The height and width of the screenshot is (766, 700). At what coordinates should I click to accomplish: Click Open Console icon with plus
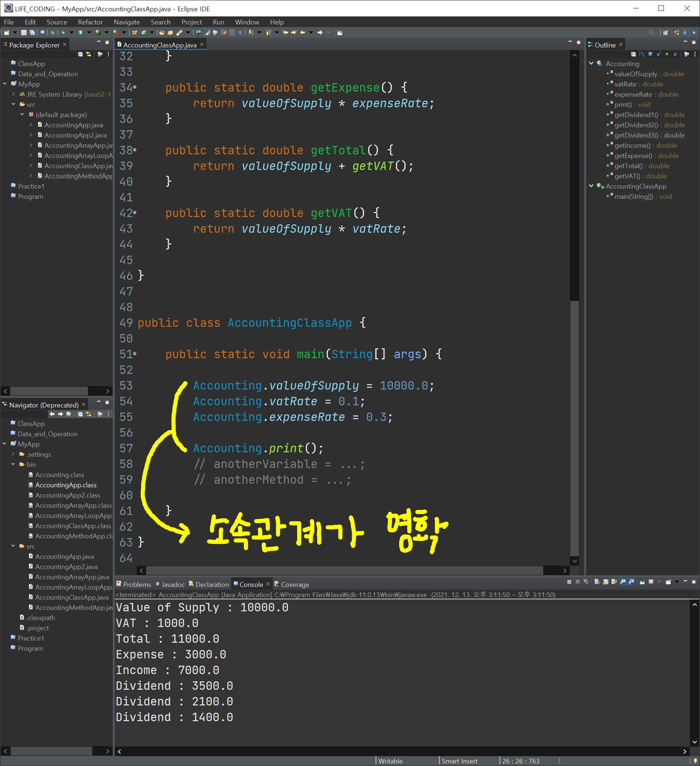click(x=668, y=582)
